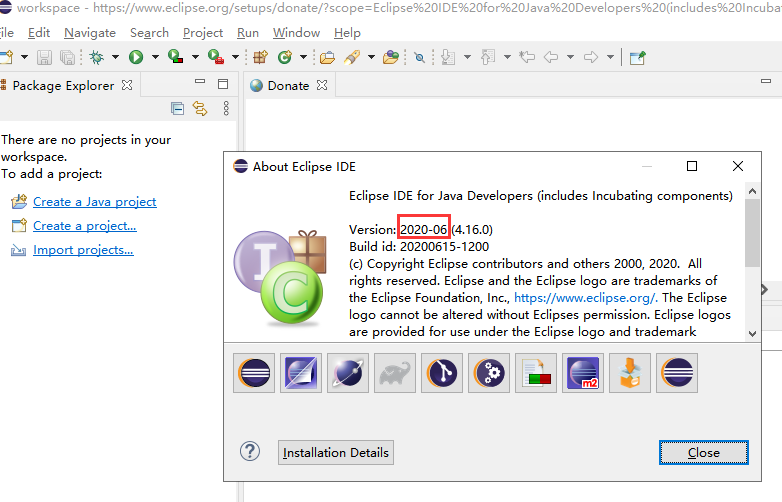This screenshot has width=782, height=502.
Task: Maximize the Package Explorer view
Action: tap(223, 84)
